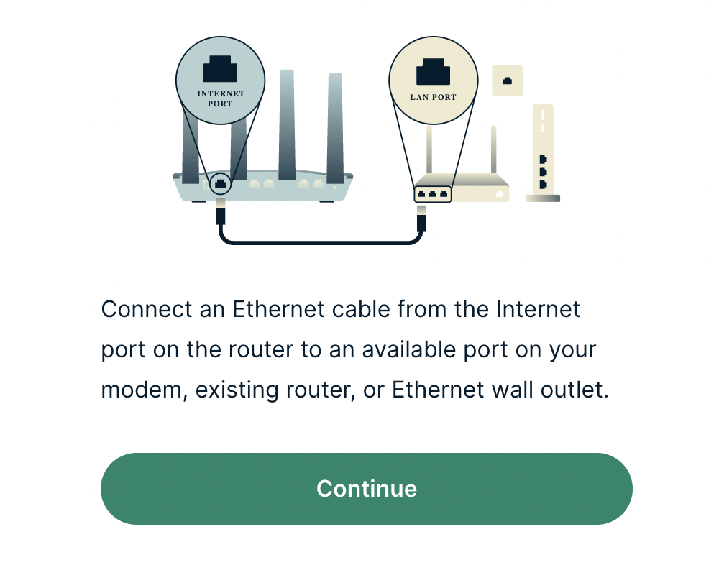Click the single port on beige router's right side

(x=500, y=194)
